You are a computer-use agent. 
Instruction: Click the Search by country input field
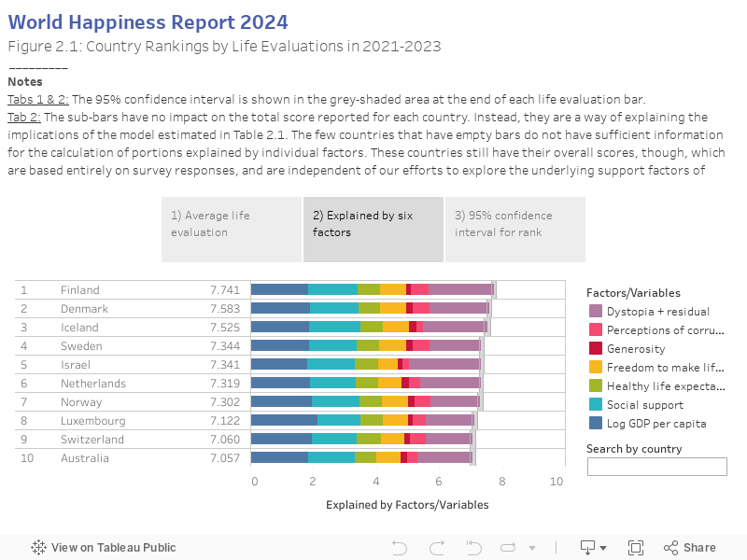pos(657,467)
